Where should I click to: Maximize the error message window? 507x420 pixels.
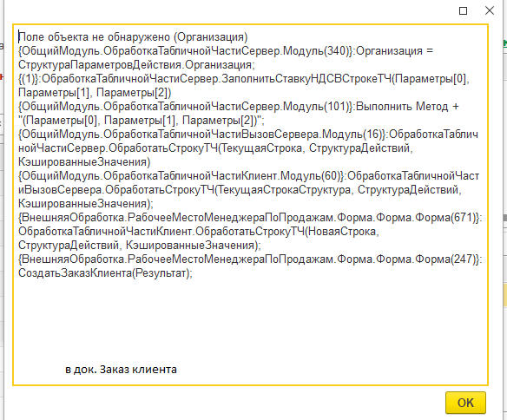pyautogui.click(x=463, y=11)
